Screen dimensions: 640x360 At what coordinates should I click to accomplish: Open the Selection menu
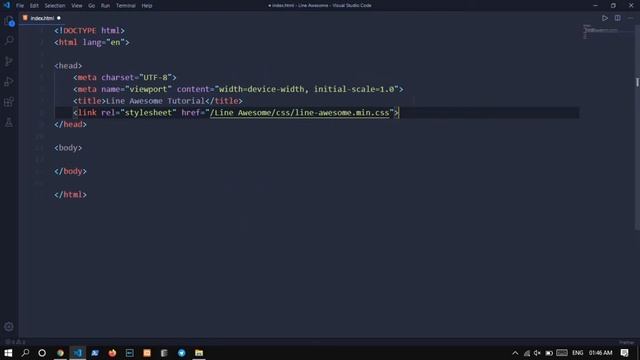[x=55, y=6]
